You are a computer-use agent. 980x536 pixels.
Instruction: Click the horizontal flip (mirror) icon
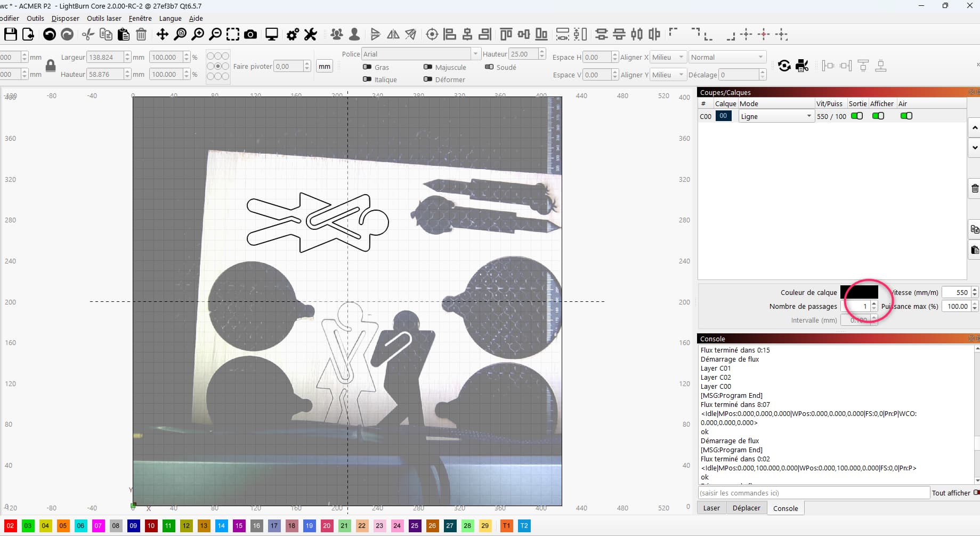coord(393,34)
